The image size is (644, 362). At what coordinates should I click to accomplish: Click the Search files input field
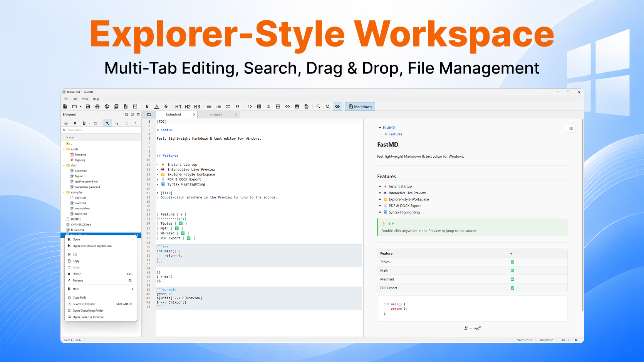101,130
